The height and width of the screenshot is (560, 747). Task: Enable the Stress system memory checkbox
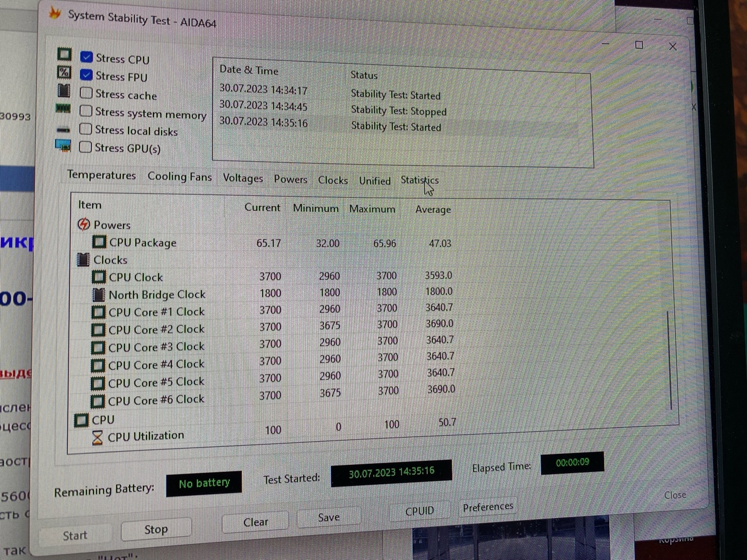coord(86,111)
